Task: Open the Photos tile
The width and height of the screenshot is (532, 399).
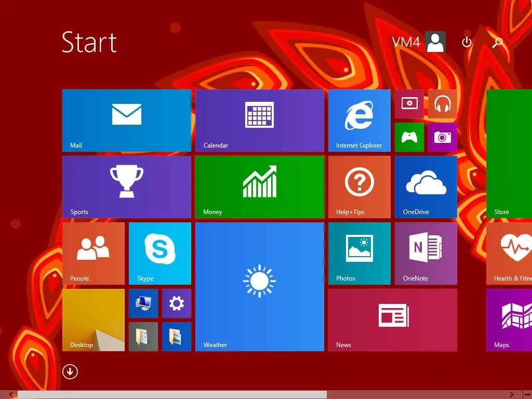Action: coord(360,254)
